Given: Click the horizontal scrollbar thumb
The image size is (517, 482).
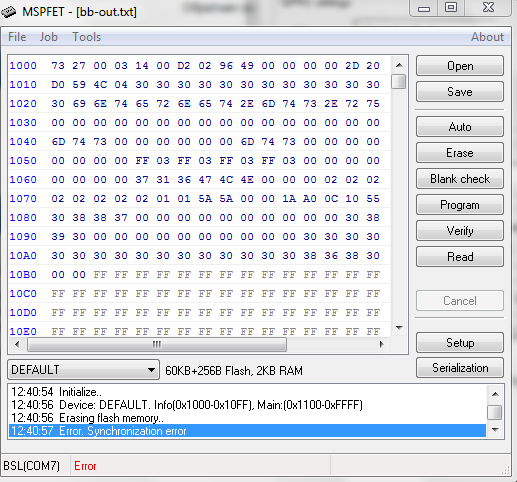Looking at the screenshot, I should point(157,344).
